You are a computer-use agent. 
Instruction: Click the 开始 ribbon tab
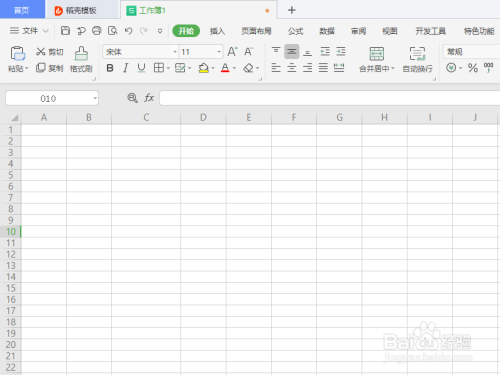point(186,31)
